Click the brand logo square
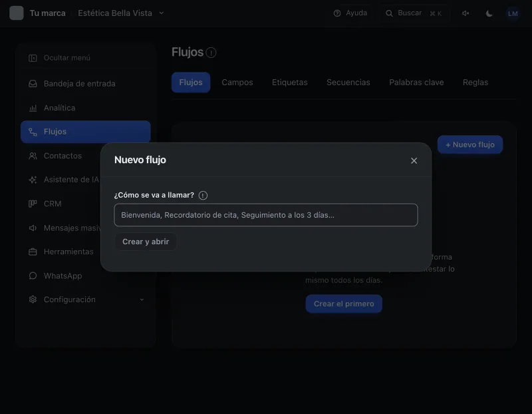 (x=16, y=13)
